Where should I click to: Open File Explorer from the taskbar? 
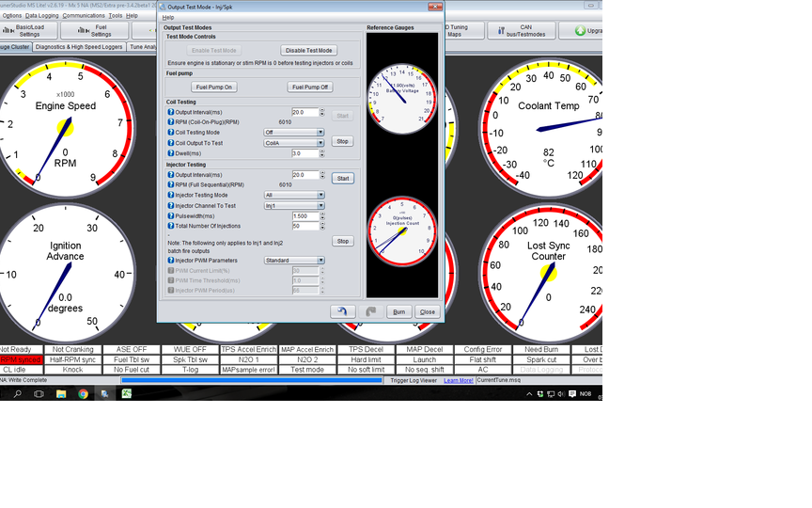[61, 393]
